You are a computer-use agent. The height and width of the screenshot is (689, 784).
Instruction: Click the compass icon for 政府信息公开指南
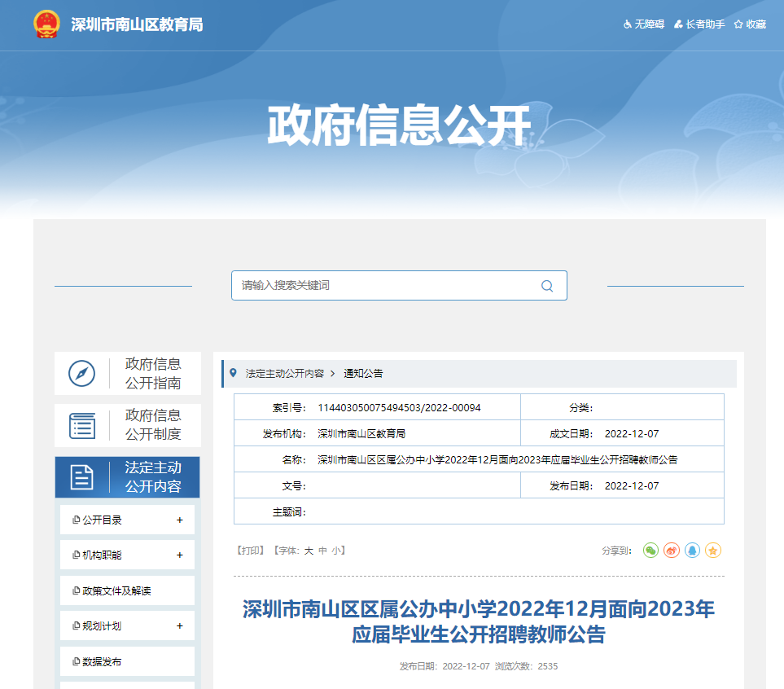pyautogui.click(x=81, y=374)
